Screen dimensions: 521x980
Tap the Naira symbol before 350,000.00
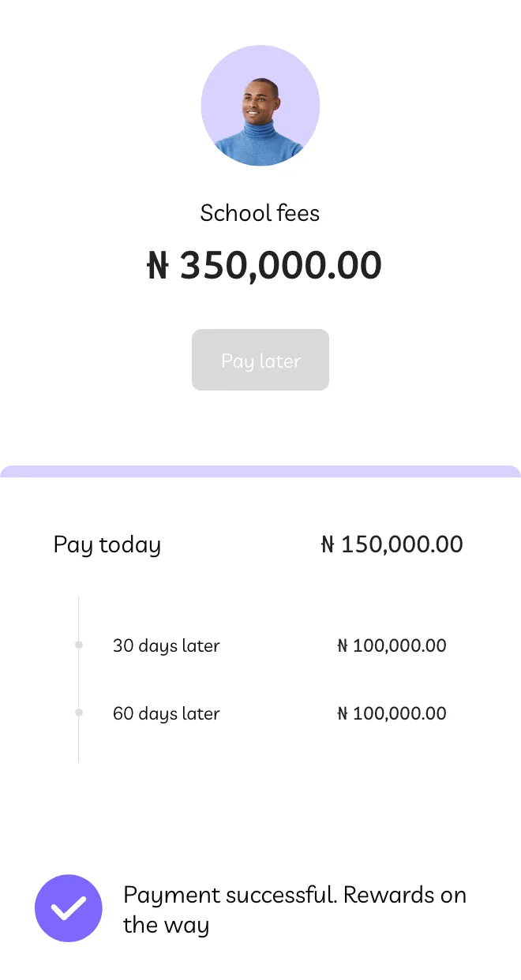coord(158,266)
